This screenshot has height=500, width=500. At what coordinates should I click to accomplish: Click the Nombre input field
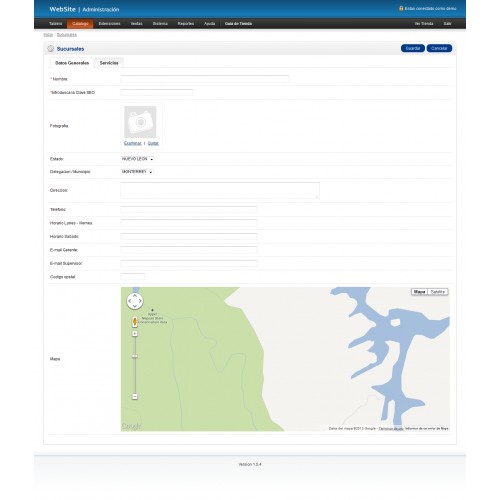tap(205, 79)
